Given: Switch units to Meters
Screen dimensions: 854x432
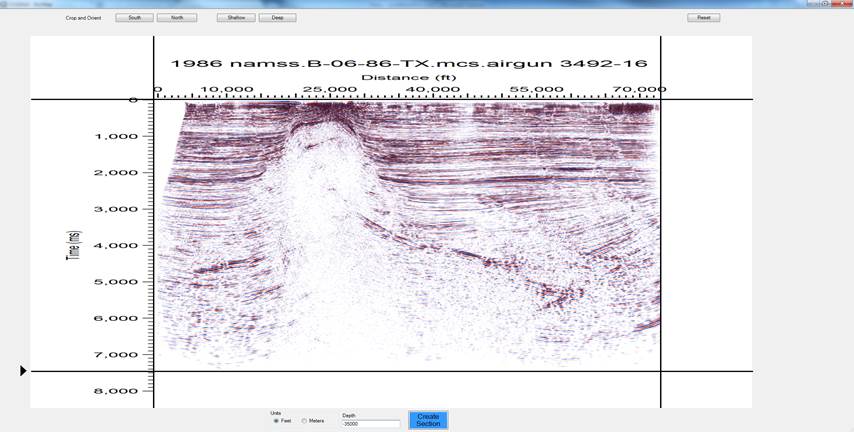Looking at the screenshot, I should coord(305,421).
